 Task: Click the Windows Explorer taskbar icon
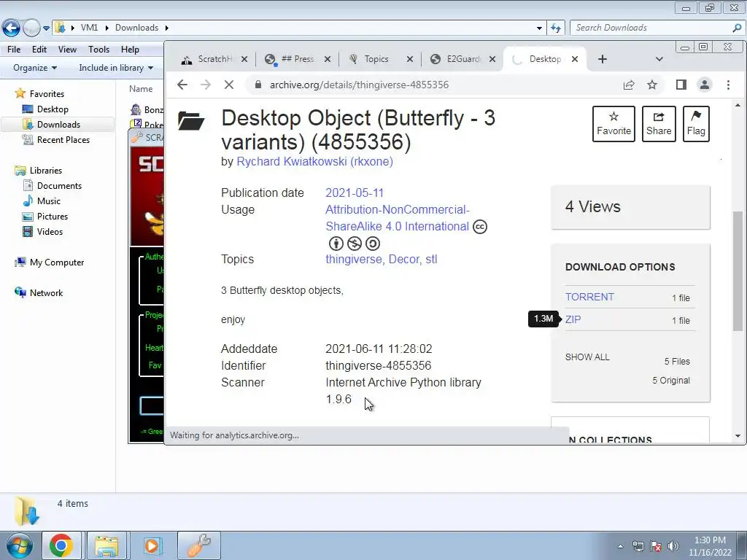pyautogui.click(x=107, y=545)
